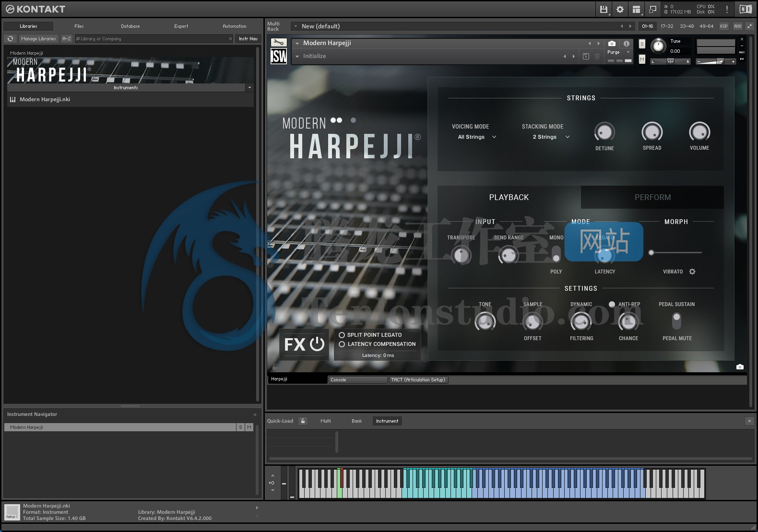
Task: Click the Instr Nav button
Action: click(x=248, y=39)
